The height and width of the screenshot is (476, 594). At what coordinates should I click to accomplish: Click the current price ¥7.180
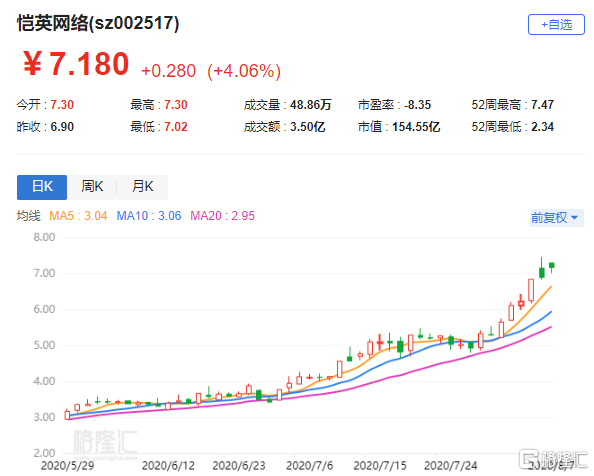pyautogui.click(x=76, y=64)
